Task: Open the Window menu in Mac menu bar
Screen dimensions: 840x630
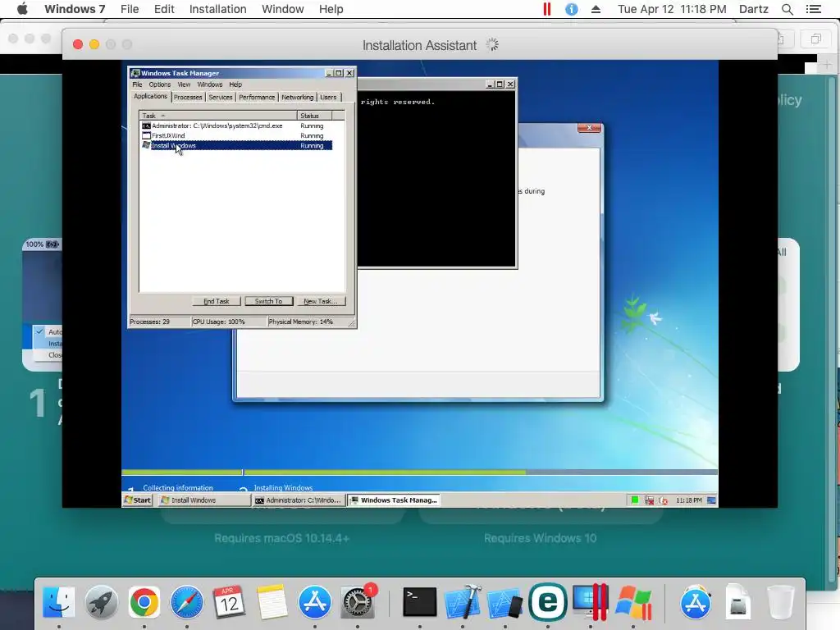Action: (x=282, y=9)
